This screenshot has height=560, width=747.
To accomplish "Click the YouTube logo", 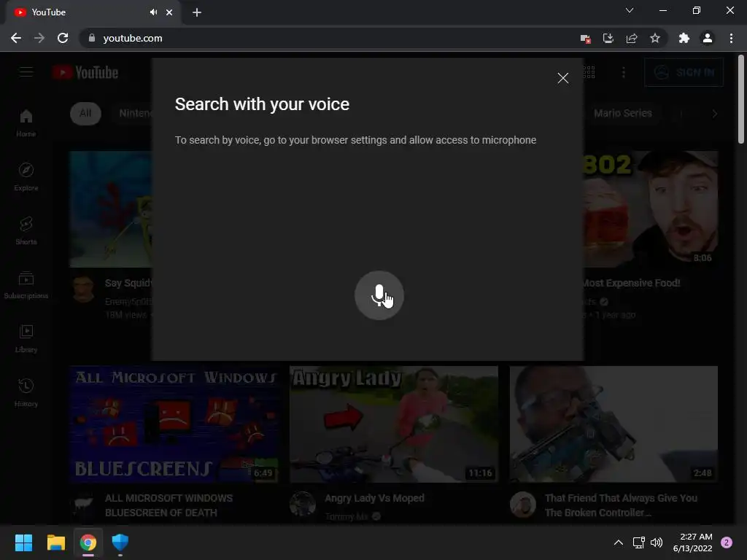I will click(85, 72).
